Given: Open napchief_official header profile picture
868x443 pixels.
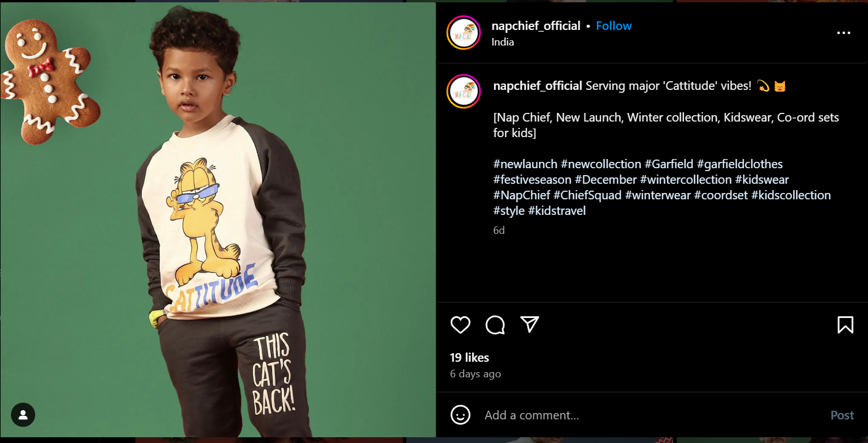Looking at the screenshot, I should coord(463,33).
